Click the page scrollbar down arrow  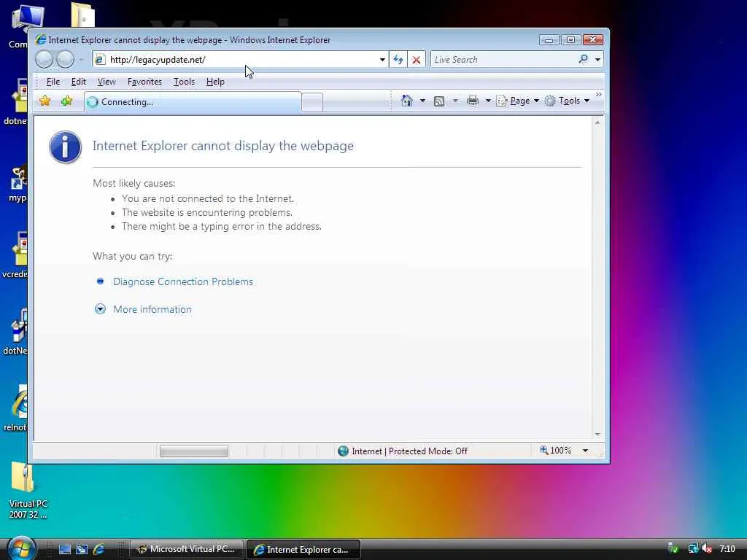(x=597, y=435)
